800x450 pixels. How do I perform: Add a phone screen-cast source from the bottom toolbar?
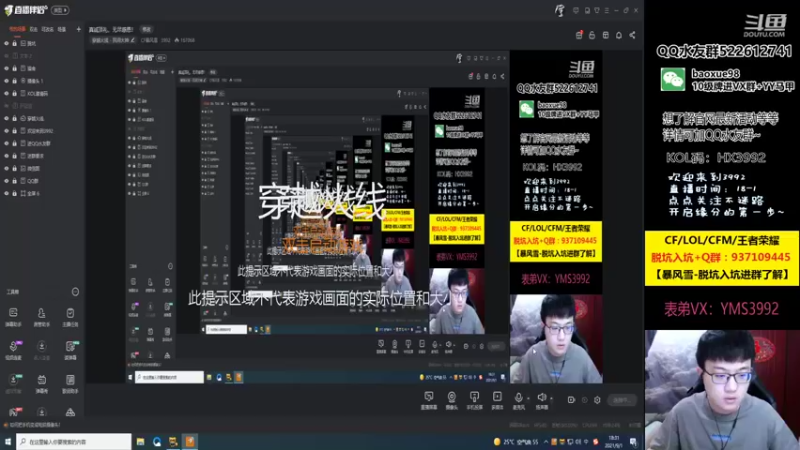[x=474, y=401]
